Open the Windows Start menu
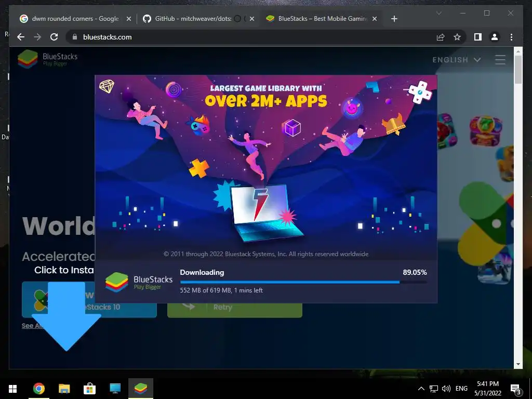This screenshot has width=532, height=399. (13, 389)
